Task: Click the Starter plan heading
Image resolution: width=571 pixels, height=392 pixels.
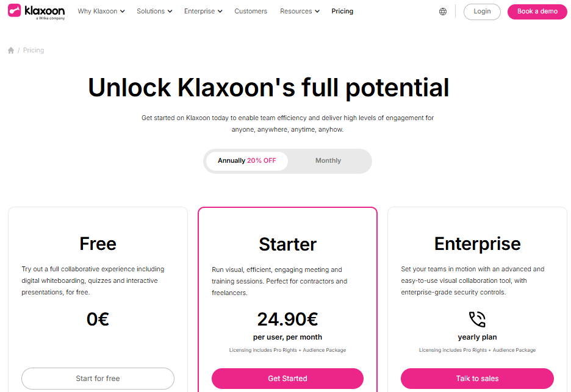Action: (x=287, y=244)
